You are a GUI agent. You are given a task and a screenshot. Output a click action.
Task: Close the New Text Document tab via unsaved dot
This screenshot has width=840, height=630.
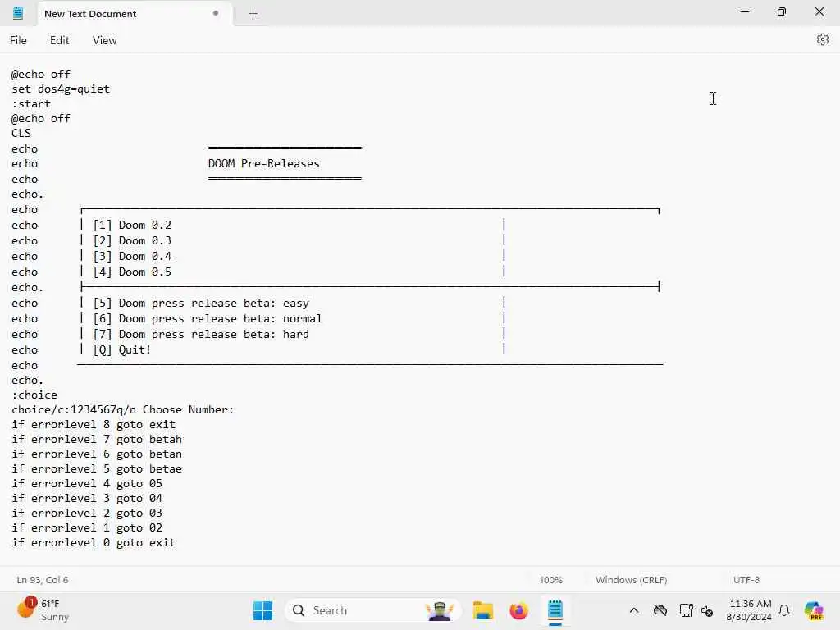216,13
